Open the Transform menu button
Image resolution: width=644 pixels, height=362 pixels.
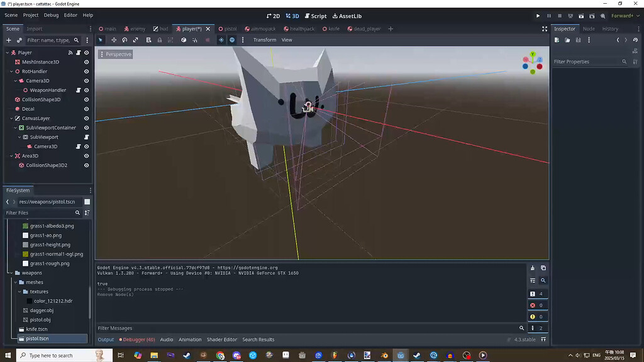point(265,40)
